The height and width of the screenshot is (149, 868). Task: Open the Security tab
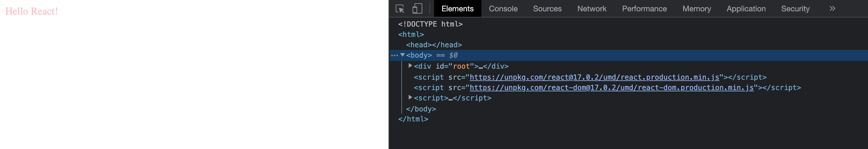(x=795, y=9)
